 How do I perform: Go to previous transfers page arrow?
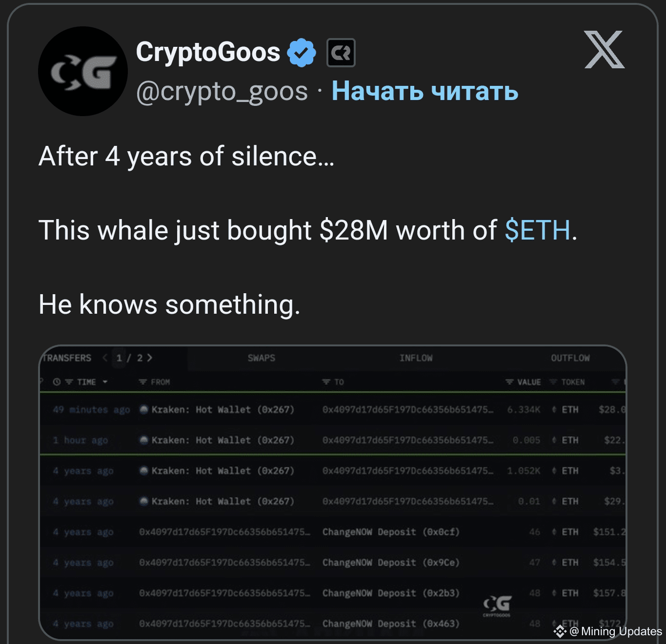(105, 358)
